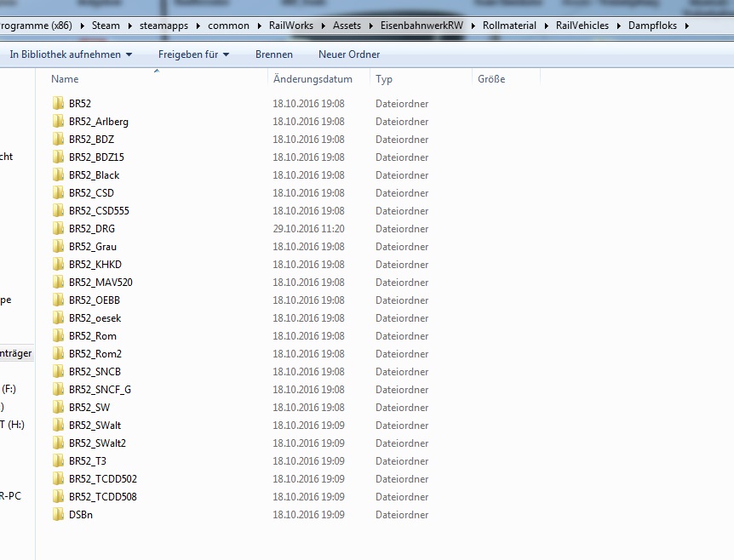Go to Dampfloks in the address bar
This screenshot has width=734, height=560.
(x=652, y=26)
